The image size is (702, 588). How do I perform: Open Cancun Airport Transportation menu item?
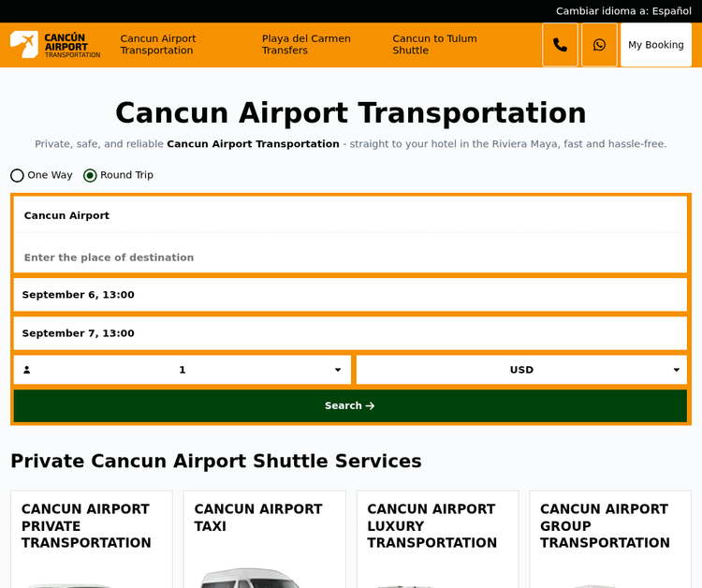[158, 45]
